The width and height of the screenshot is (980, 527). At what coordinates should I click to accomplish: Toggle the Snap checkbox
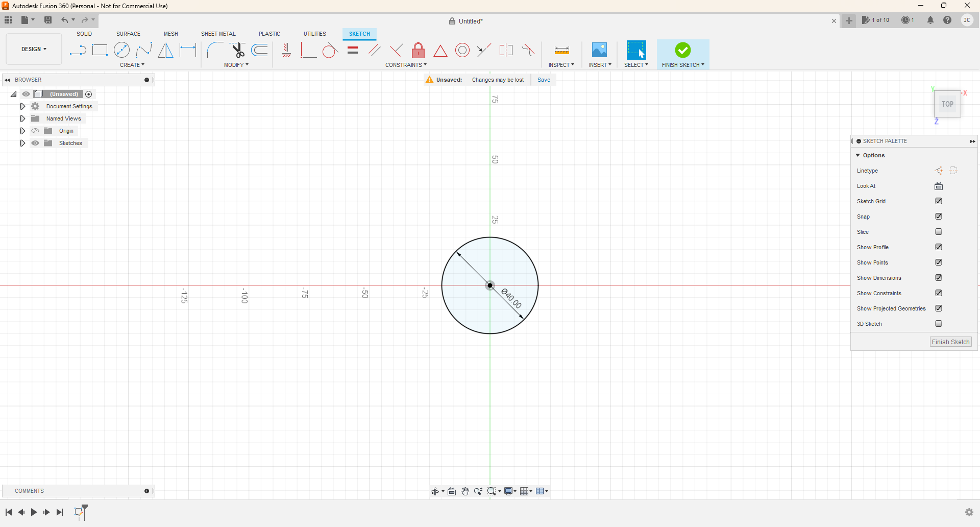point(939,217)
